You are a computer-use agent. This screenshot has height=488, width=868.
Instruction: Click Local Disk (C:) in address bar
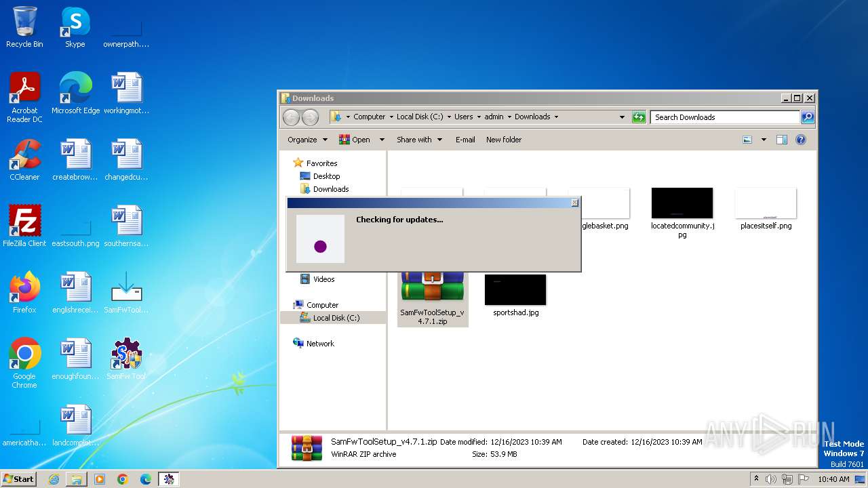click(x=420, y=117)
